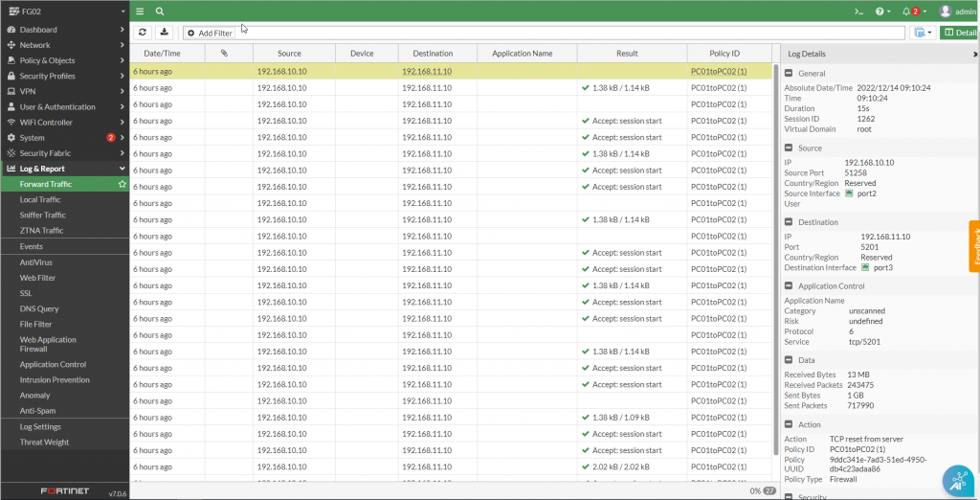
Task: Click the orange Feedback side tab
Action: pos(974,244)
